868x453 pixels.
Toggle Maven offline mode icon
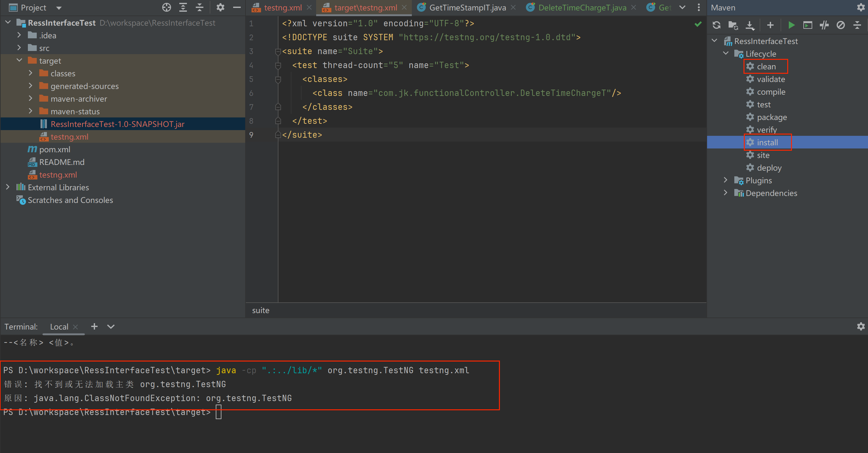824,25
